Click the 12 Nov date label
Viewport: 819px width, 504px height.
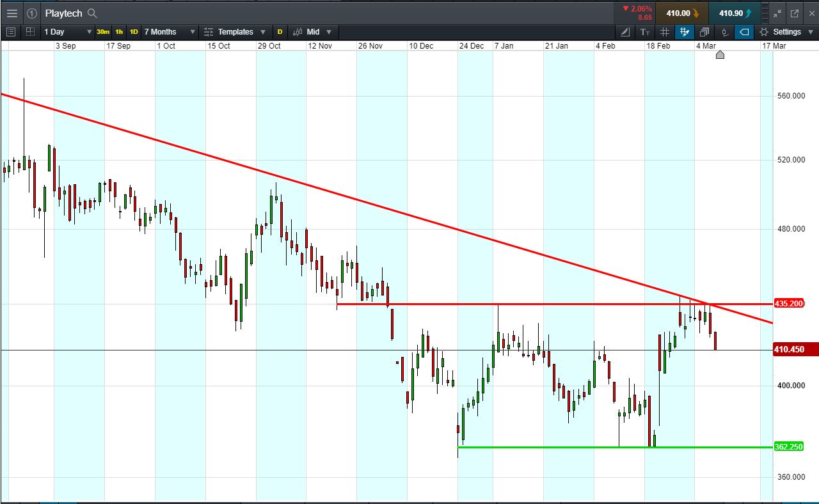(320, 46)
